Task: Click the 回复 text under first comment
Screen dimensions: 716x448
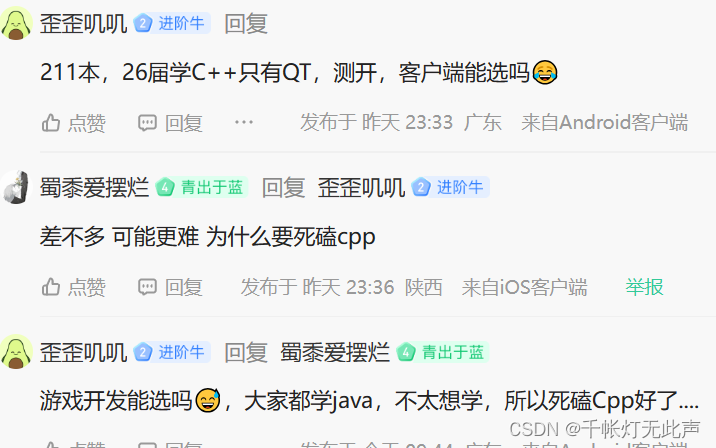Action: 184,123
